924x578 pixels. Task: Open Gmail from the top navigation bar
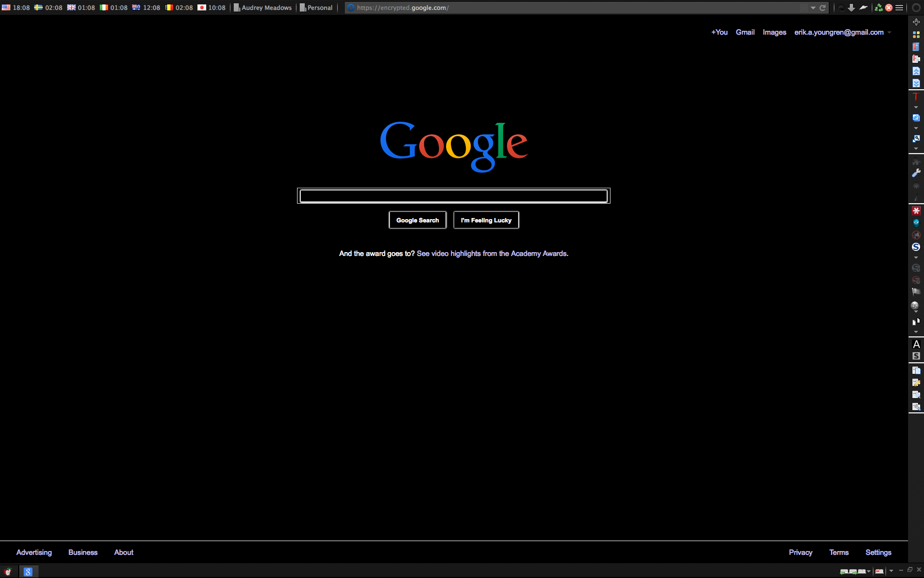(x=745, y=32)
